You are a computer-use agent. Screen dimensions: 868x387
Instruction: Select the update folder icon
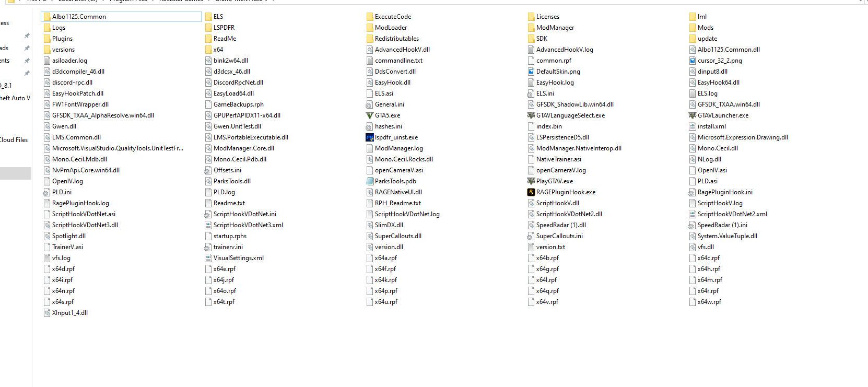693,39
